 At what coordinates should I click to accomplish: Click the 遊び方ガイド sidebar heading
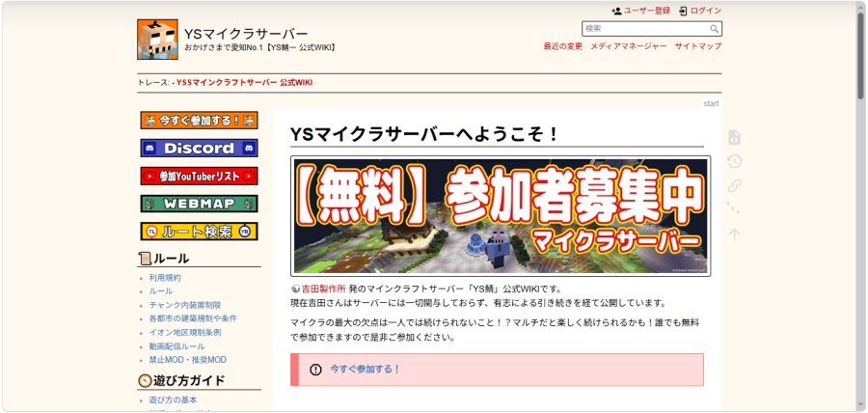pyautogui.click(x=189, y=381)
